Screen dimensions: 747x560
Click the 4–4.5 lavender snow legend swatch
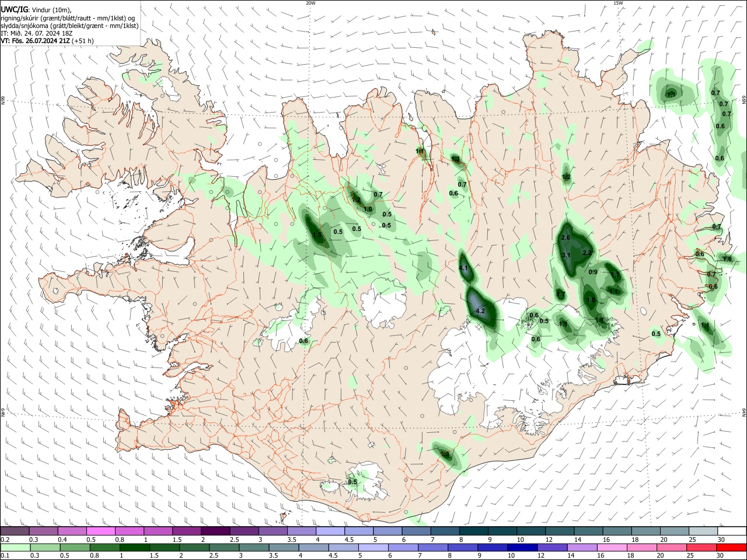click(x=330, y=531)
